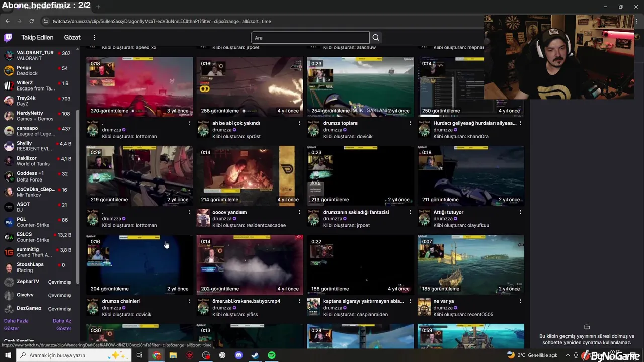Open the 'Takip Edilen' tab

point(37,38)
